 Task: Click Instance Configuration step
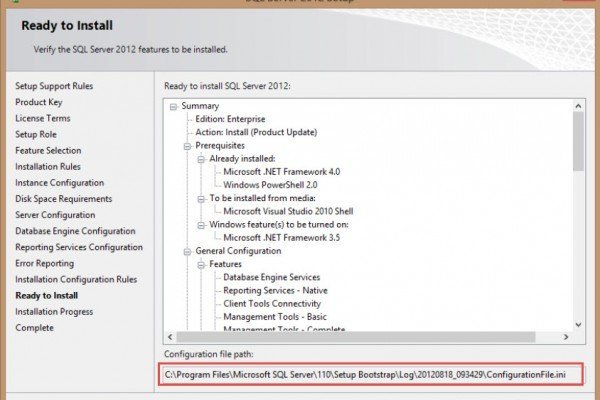click(x=60, y=183)
